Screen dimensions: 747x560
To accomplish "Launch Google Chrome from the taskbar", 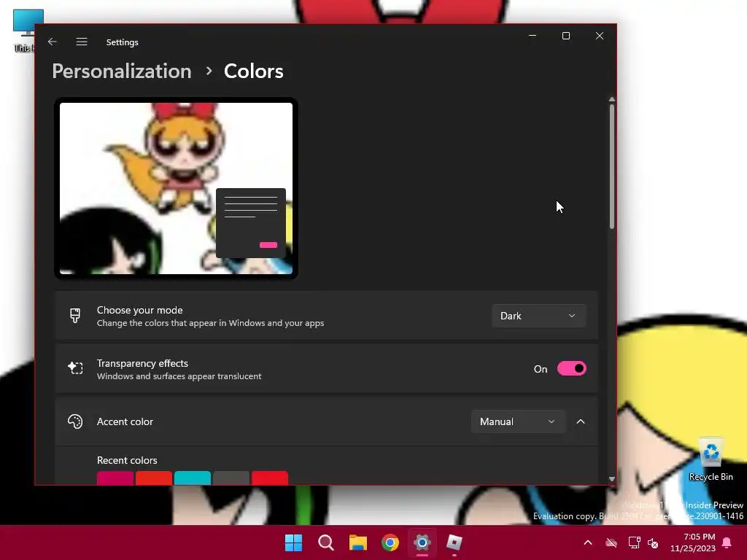I will (390, 542).
